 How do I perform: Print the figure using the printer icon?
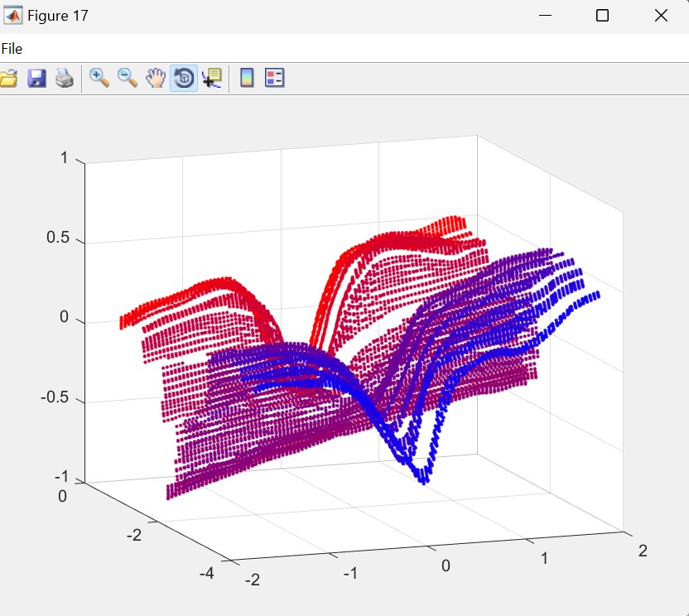tap(65, 79)
